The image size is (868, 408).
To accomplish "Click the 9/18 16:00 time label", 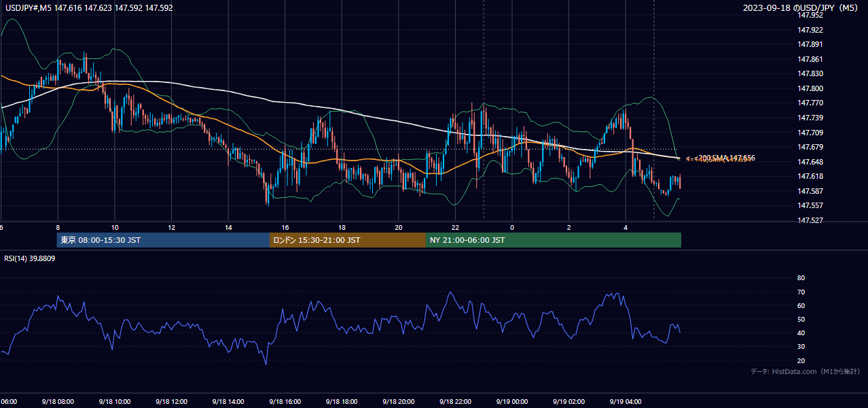I will [285, 401].
